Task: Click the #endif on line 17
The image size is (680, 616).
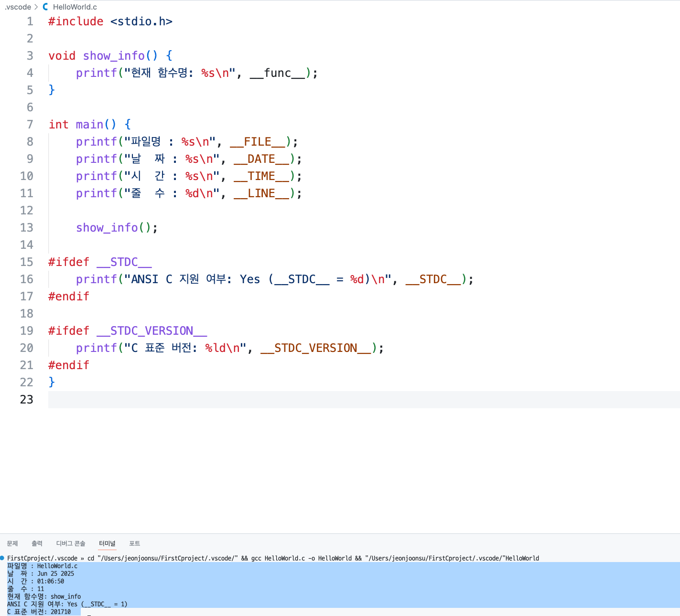Action: point(69,297)
